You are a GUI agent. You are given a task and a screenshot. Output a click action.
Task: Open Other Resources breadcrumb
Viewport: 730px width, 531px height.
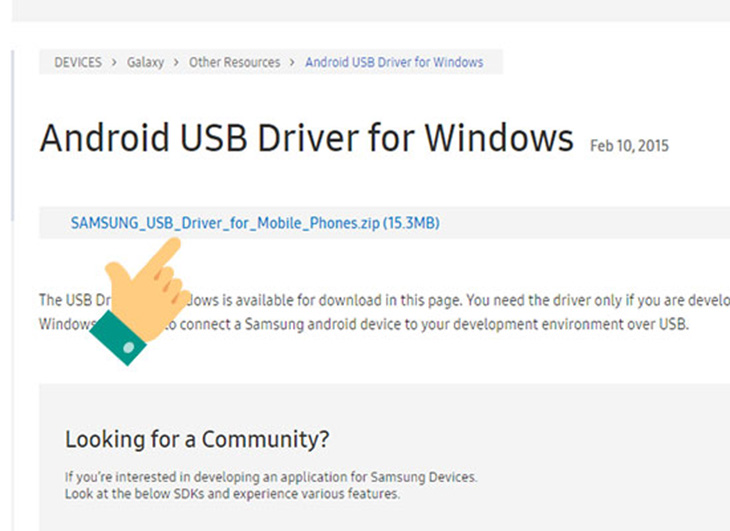(234, 62)
